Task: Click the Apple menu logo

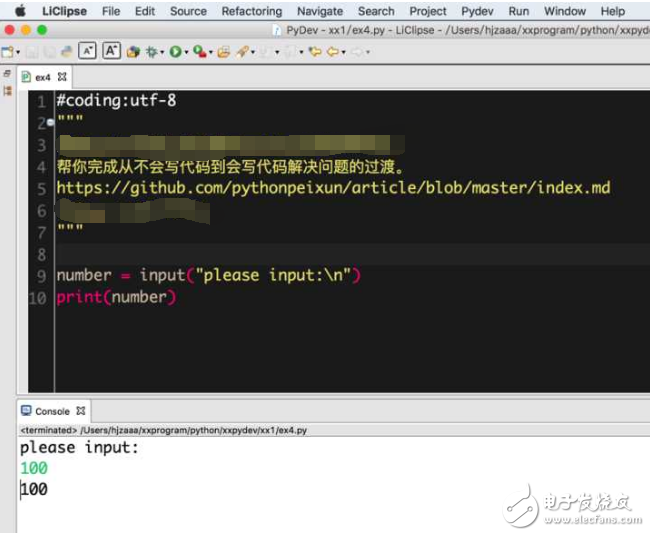Action: 18,11
